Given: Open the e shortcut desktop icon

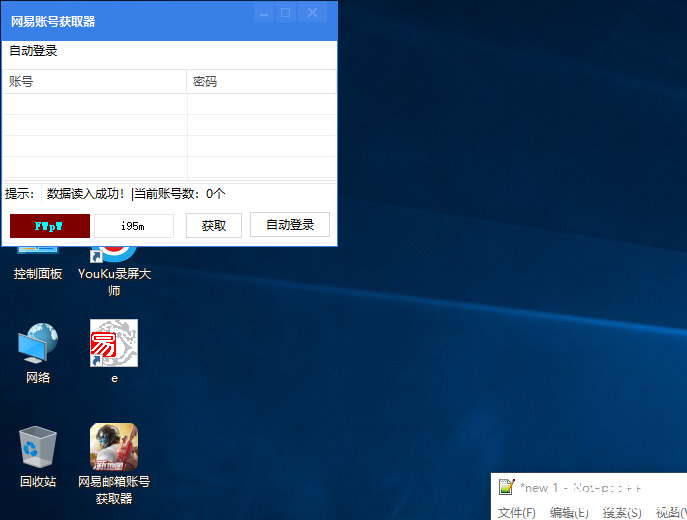Looking at the screenshot, I should pyautogui.click(x=114, y=351).
